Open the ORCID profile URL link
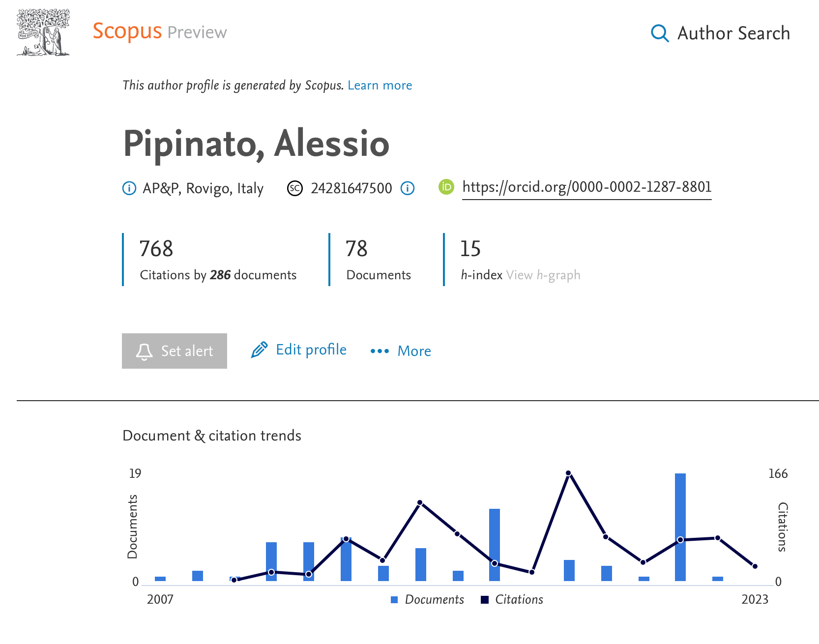Image resolution: width=819 pixels, height=644 pixels. coord(586,187)
